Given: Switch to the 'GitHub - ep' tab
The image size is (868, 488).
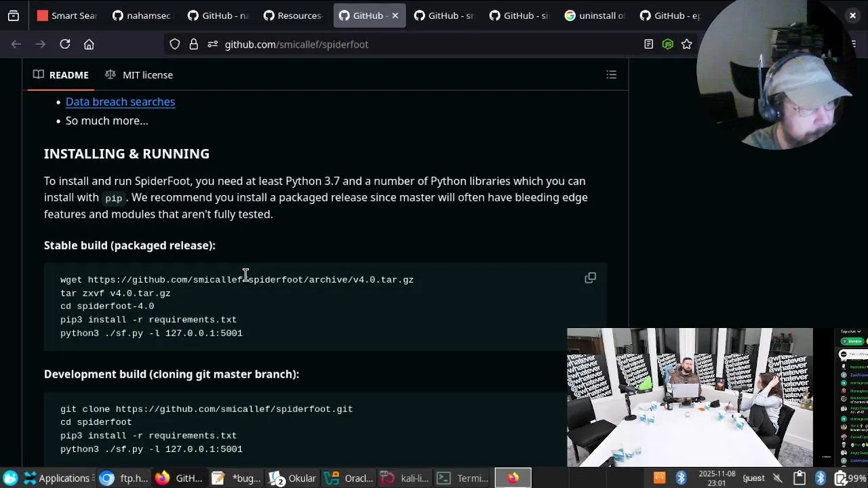Looking at the screenshot, I should click(670, 16).
